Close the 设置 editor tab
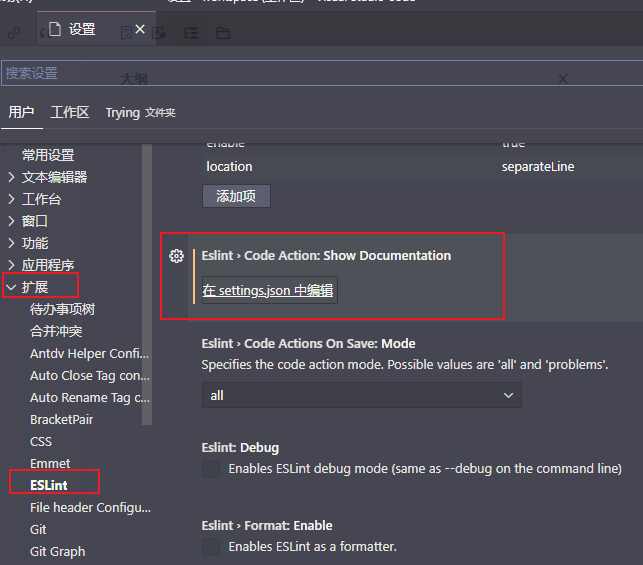The width and height of the screenshot is (643, 565). (x=140, y=29)
